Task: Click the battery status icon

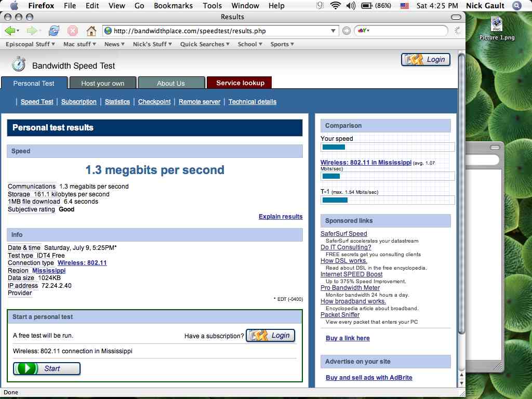Action: pos(367,5)
